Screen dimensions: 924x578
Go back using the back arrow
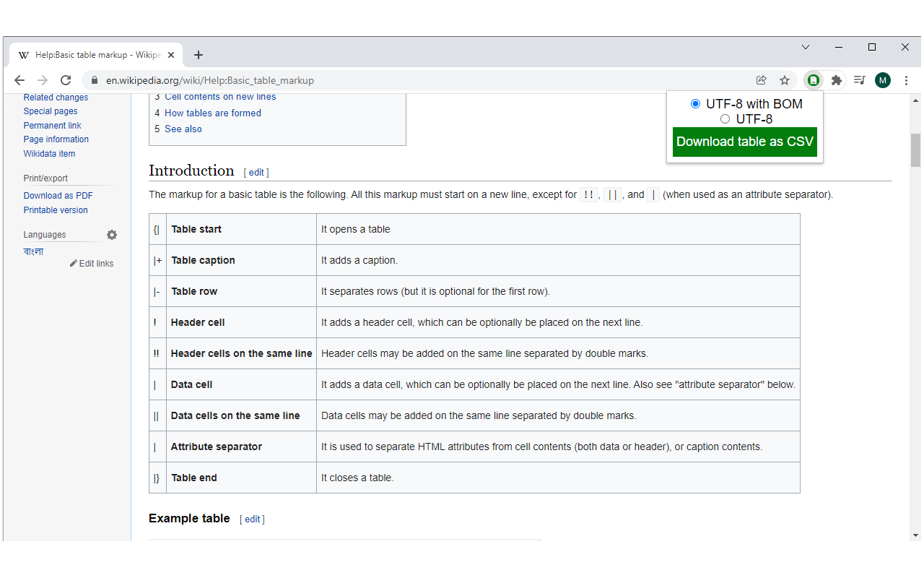pos(19,80)
